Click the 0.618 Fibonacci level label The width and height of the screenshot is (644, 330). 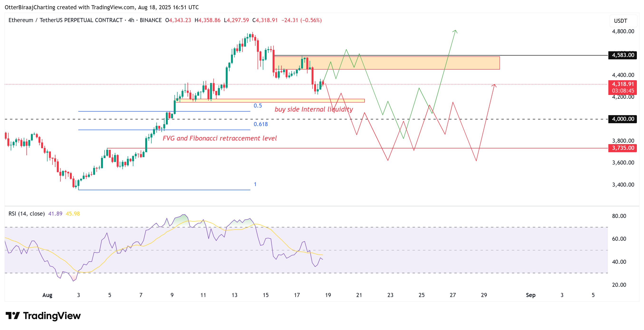coord(260,124)
